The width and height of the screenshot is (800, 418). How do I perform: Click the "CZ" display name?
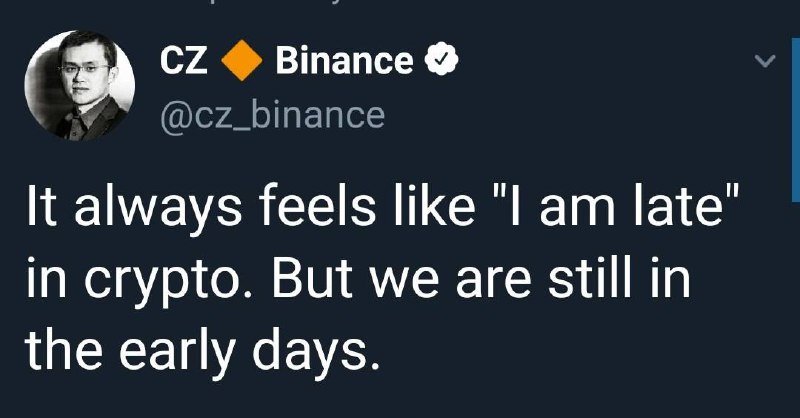click(x=183, y=62)
